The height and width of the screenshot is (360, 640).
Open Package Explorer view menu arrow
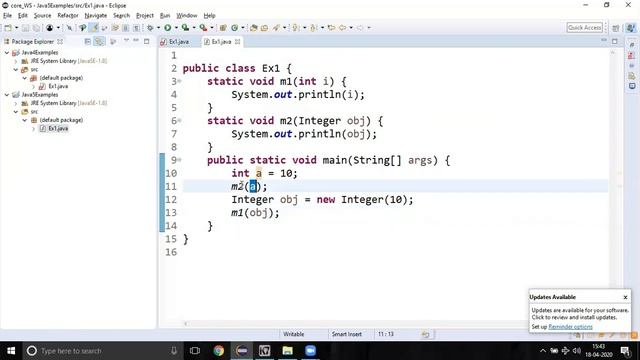[126, 41]
